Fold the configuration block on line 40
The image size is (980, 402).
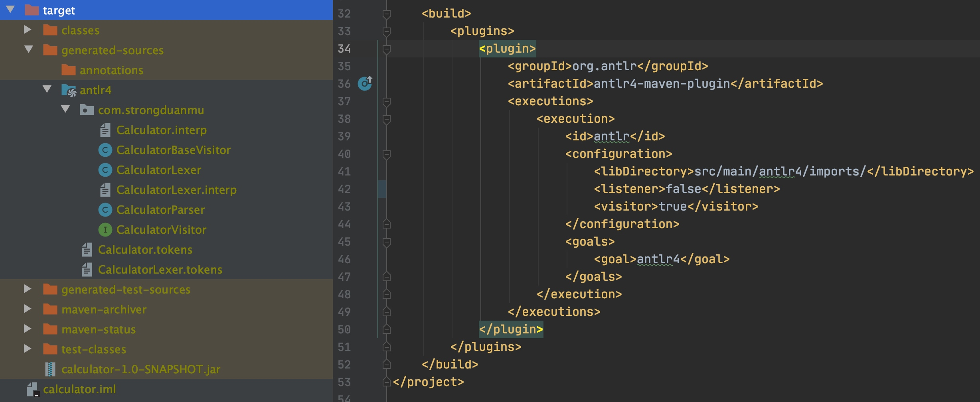coord(386,154)
